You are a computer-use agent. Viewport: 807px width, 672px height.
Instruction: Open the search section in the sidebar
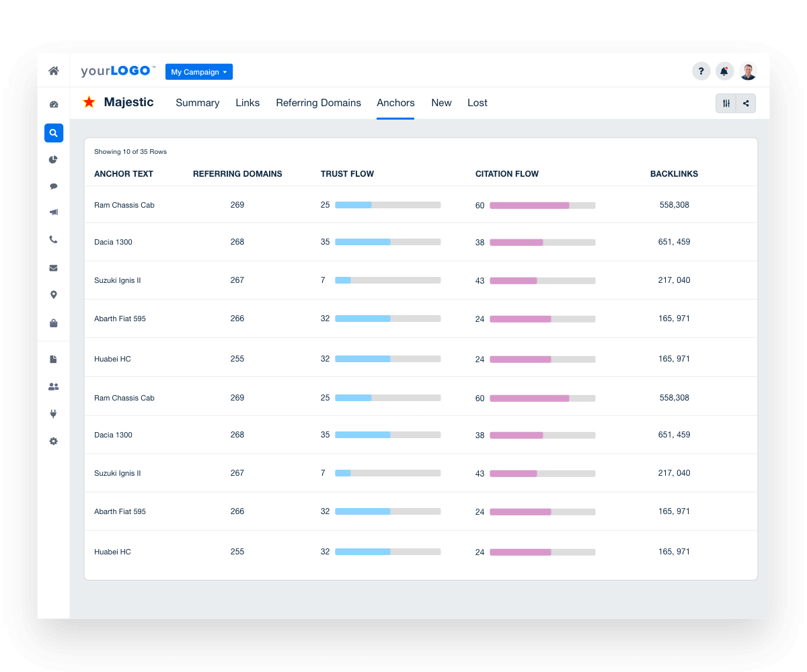[x=54, y=133]
